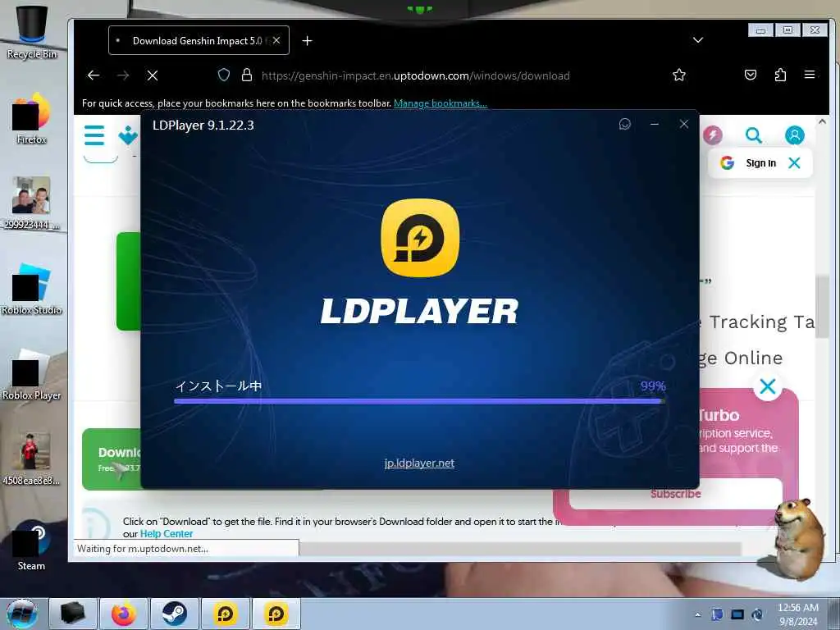Minimize the LDPlayer installer window
Viewport: 840px width, 630px height.
coord(654,125)
